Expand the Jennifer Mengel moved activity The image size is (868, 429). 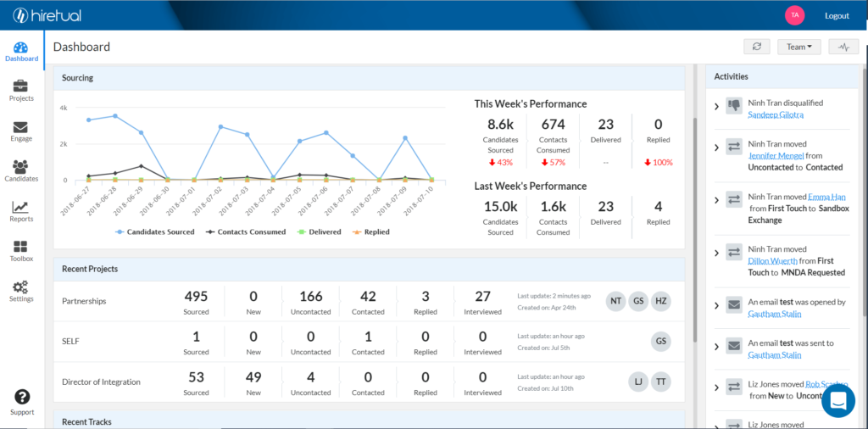click(x=716, y=148)
